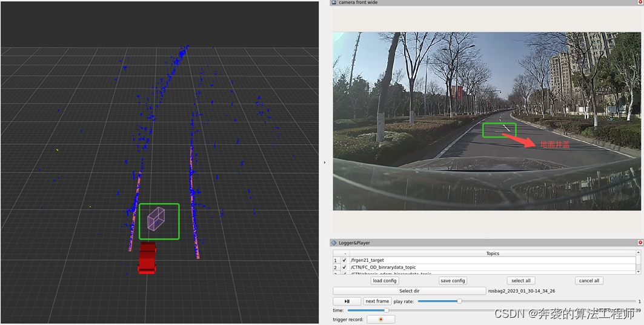Click the camera front wide title icon
The height and width of the screenshot is (325, 644).
coord(333,2)
